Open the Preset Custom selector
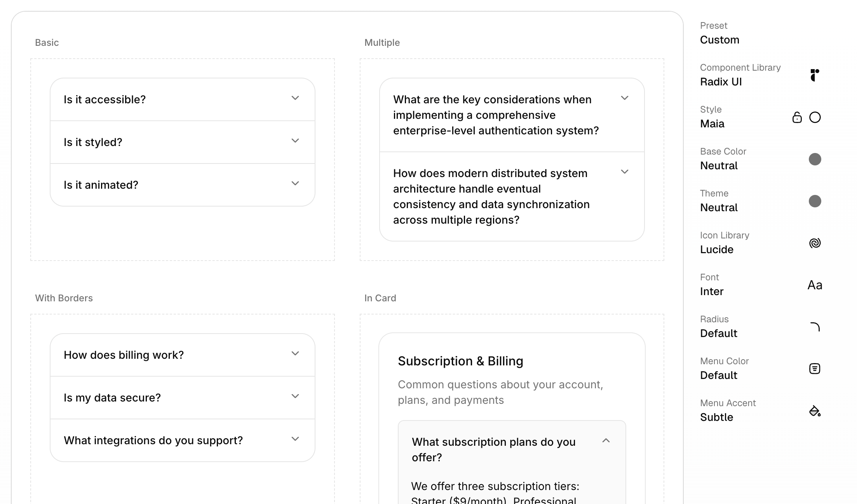 (719, 40)
